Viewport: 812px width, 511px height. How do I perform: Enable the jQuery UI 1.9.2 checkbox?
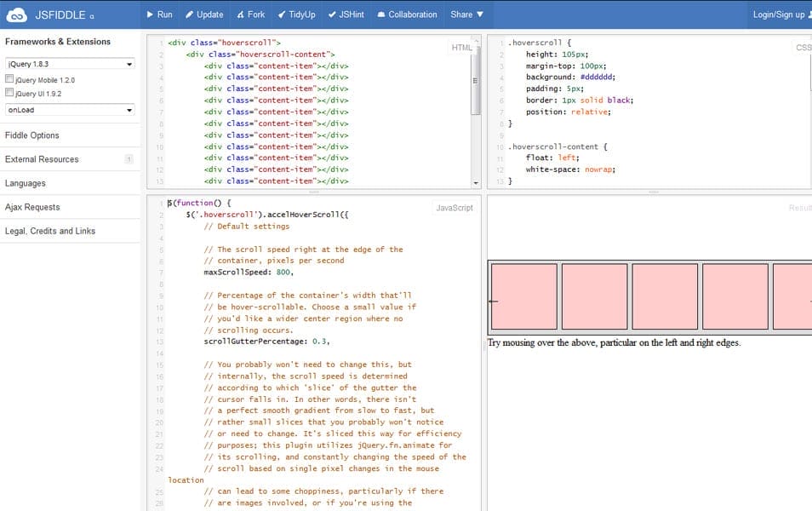coord(9,94)
